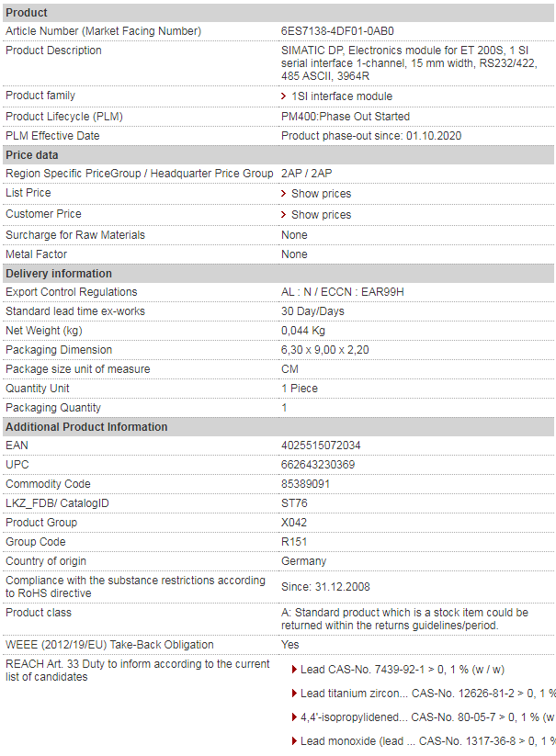
Task: Click the Price data section header
Action: coord(278,155)
